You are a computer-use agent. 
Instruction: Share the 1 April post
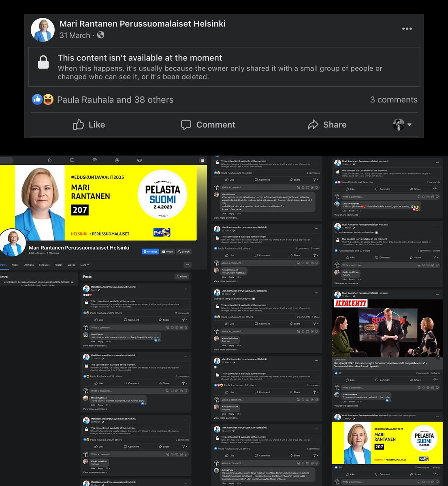(x=164, y=320)
